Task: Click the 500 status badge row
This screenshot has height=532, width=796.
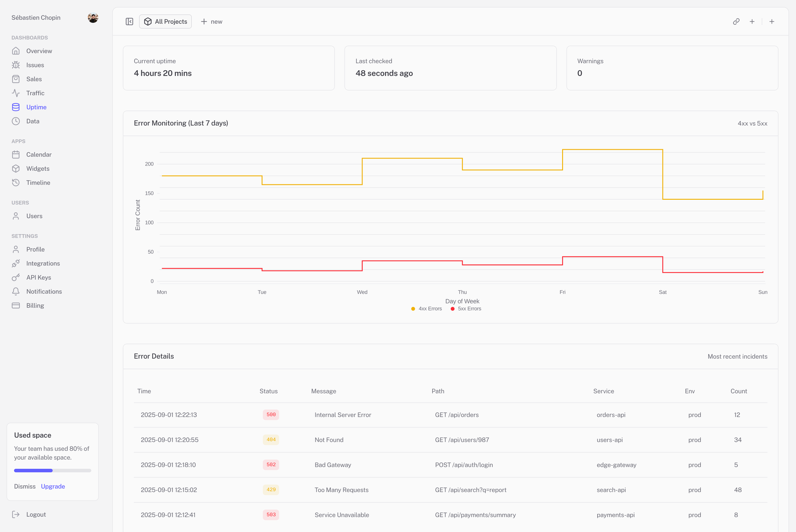Action: (271, 415)
